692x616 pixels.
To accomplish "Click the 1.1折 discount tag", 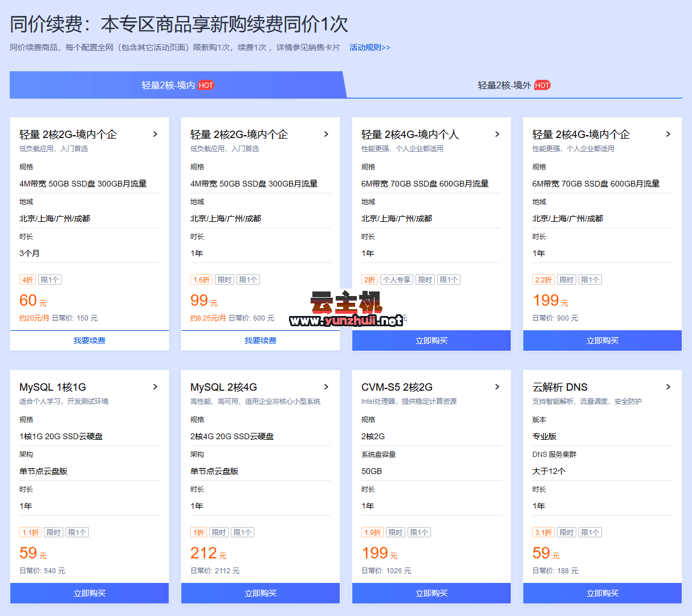I will (x=31, y=532).
